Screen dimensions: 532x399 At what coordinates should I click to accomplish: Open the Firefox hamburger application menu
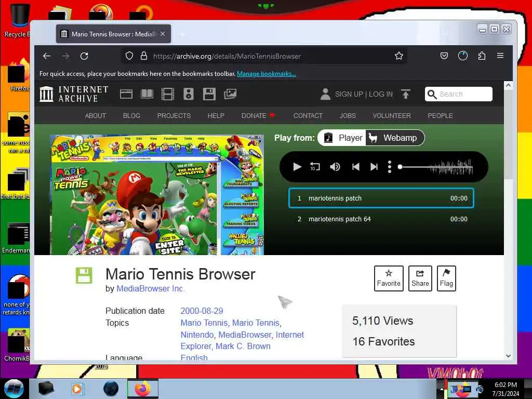[500, 55]
